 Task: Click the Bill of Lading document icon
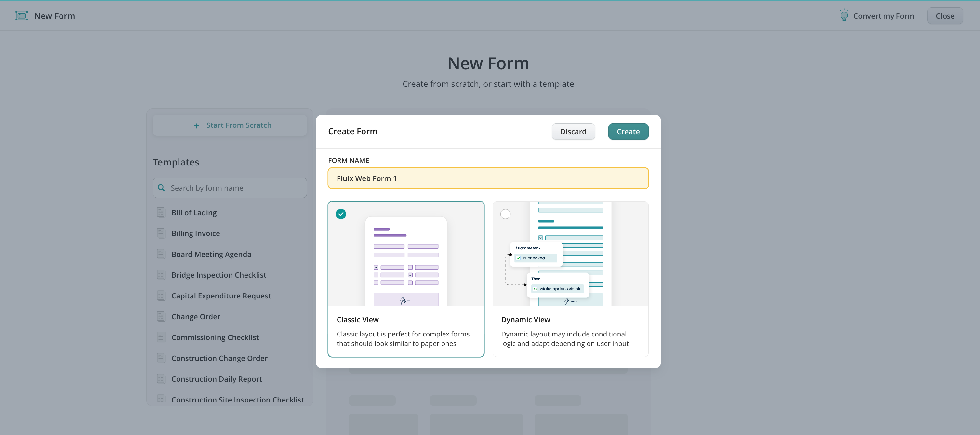[161, 213]
